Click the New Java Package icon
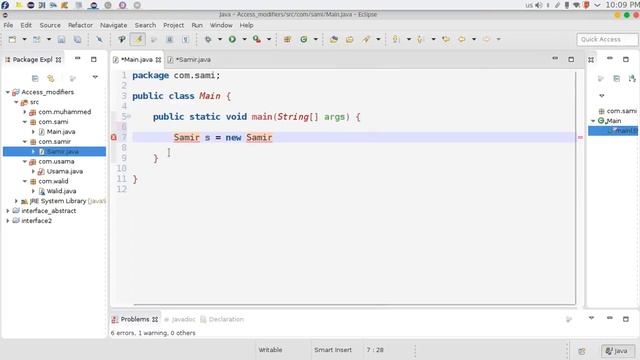 pyautogui.click(x=287, y=40)
